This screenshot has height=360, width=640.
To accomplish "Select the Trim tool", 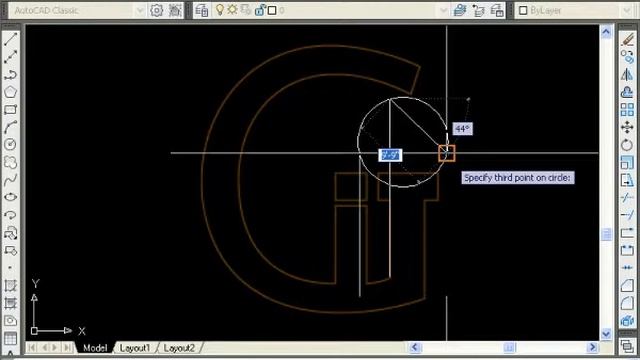I will 627,197.
